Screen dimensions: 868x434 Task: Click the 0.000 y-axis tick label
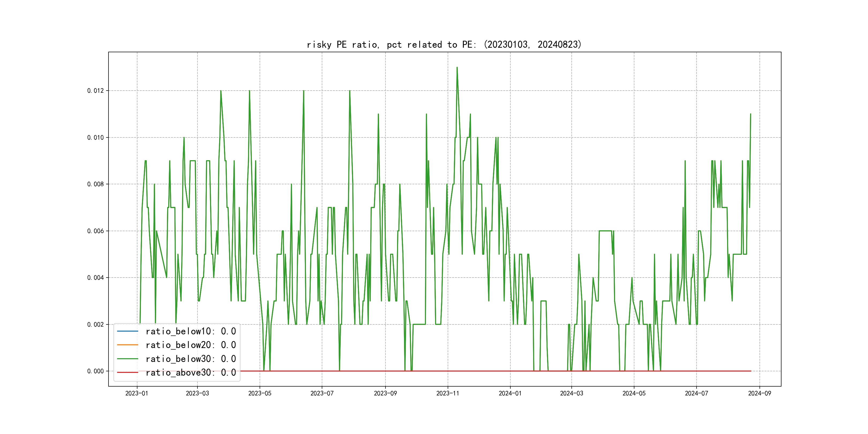[x=95, y=371]
